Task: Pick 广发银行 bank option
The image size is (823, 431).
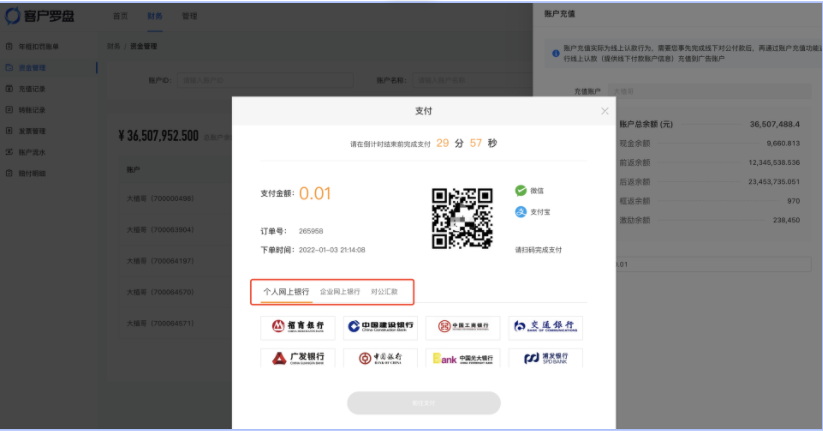Action: [298, 358]
